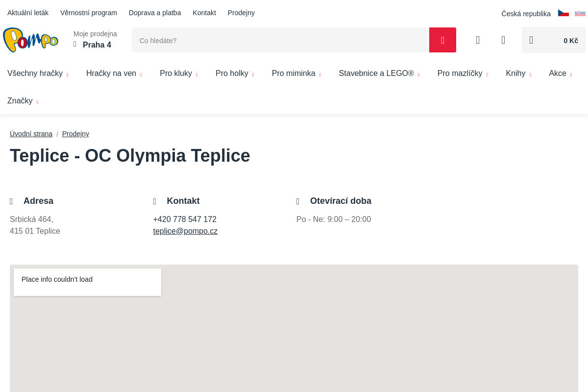Select the Czech flag icon
Screen dimensions: 588x392
point(563,13)
